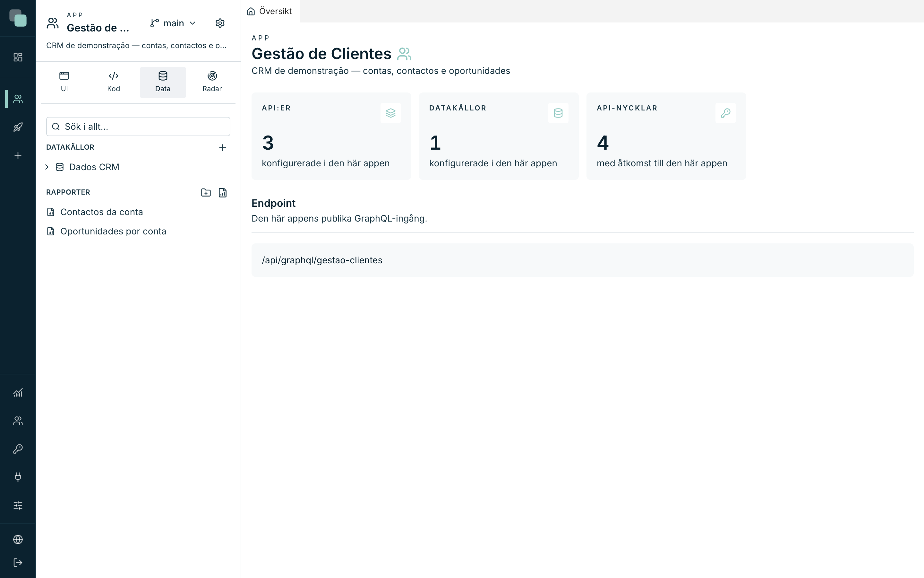The image size is (924, 578).
Task: Switch to the Kod tab
Action: [113, 82]
